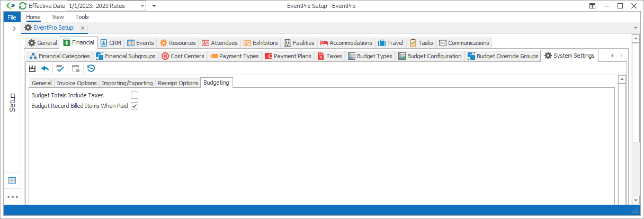Select the Budgeting sub-tab

(x=217, y=83)
